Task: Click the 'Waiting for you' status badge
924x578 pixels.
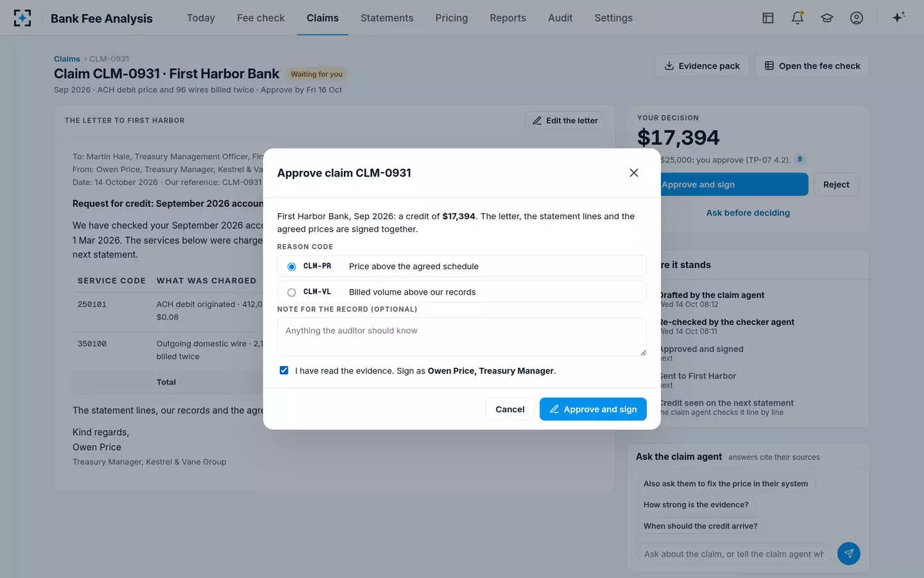Action: [316, 74]
